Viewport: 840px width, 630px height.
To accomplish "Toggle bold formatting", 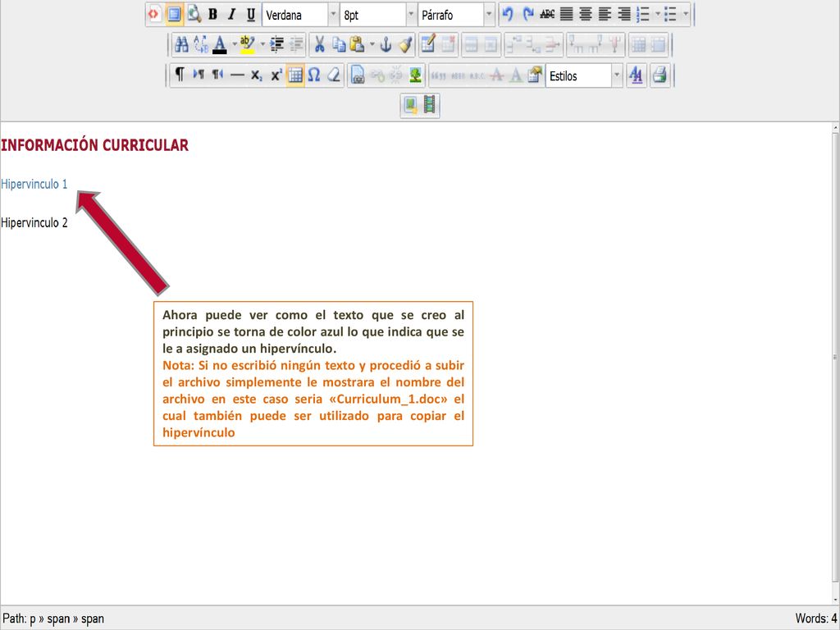I will [x=212, y=15].
